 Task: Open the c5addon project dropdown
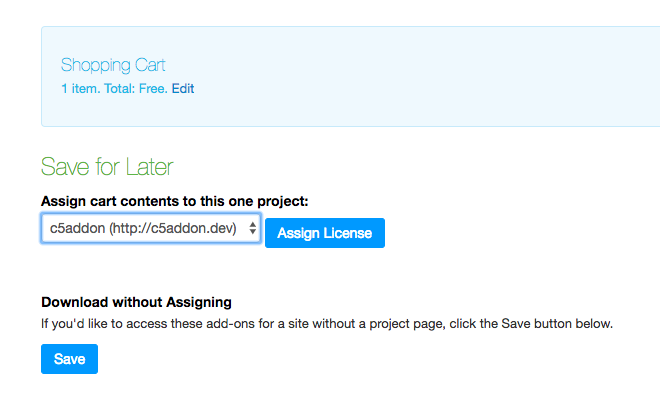[x=151, y=228]
